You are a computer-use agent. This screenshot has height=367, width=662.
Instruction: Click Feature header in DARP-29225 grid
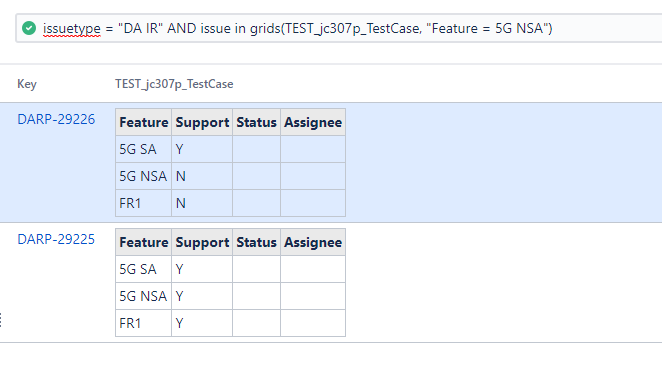144,242
